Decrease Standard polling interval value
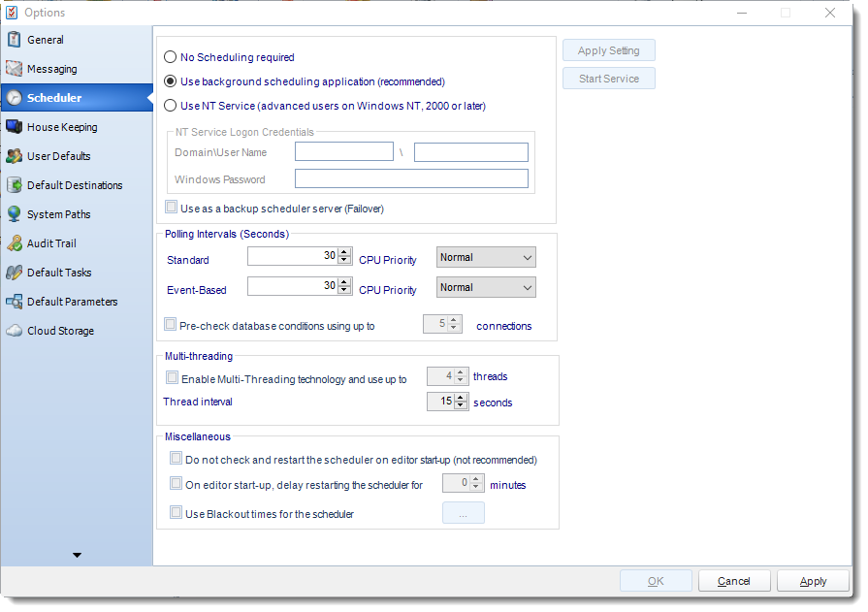 click(x=344, y=260)
